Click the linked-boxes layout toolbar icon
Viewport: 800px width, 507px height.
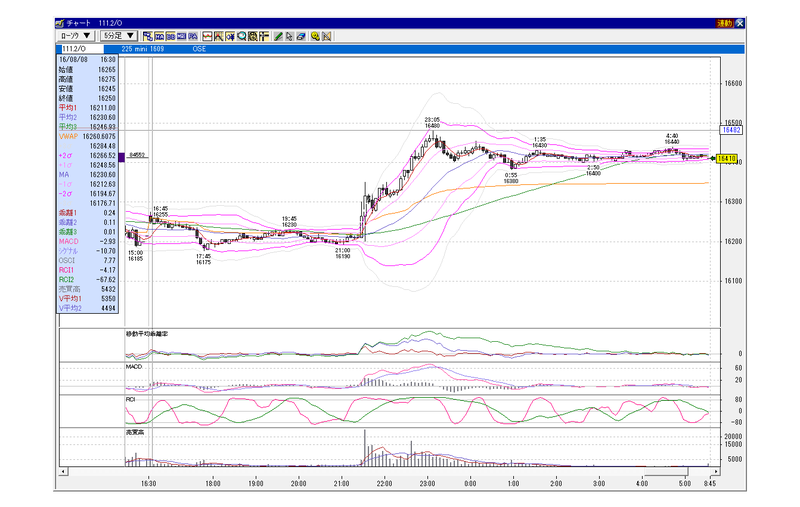coord(148,36)
